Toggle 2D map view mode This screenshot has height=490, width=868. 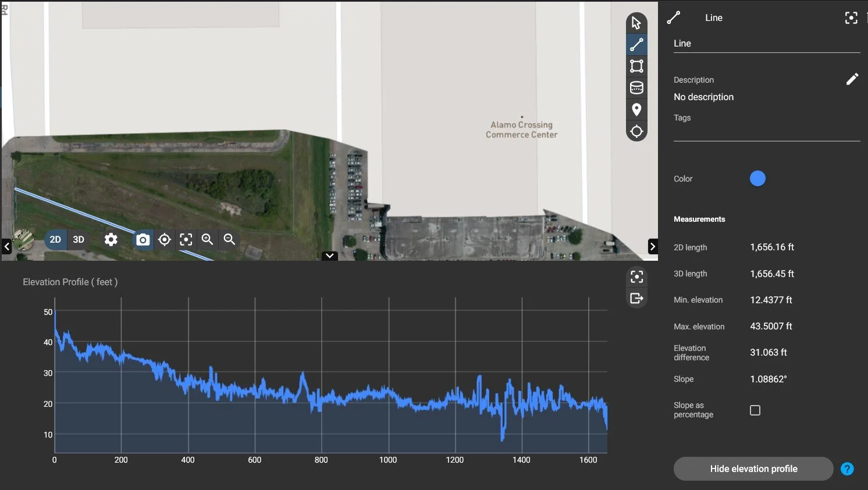point(55,239)
